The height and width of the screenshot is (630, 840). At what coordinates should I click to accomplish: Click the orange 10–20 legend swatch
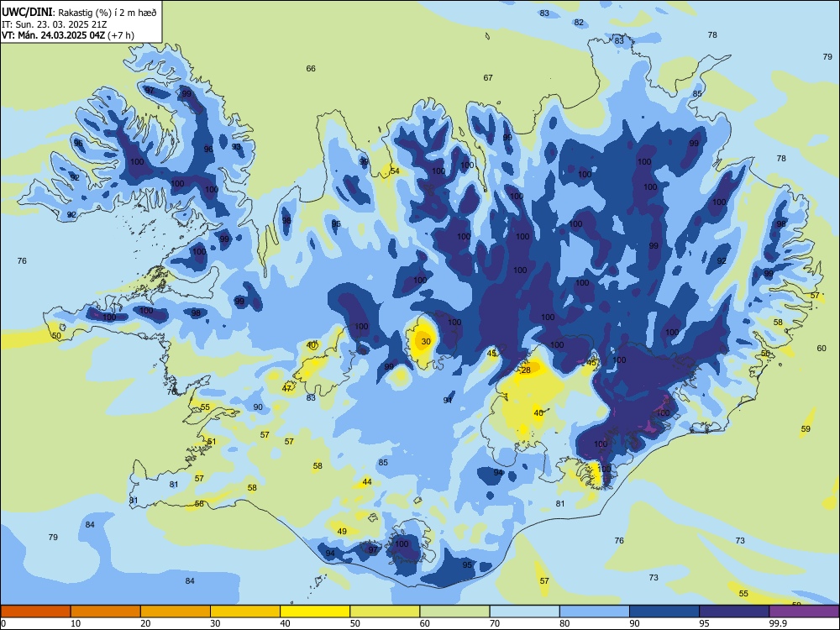tap(106, 612)
